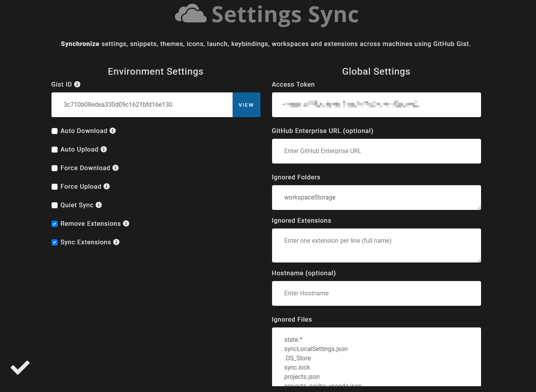Click the Force Download info icon

115,168
